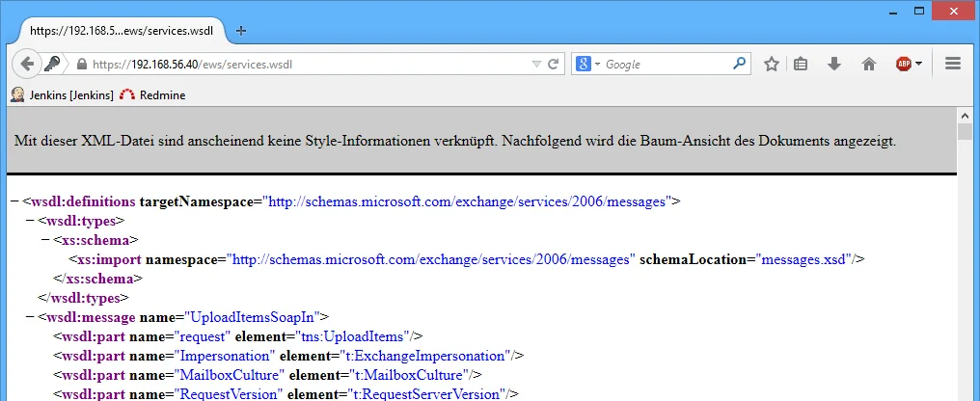Open the Google search engine dropdown
Image resolution: width=980 pixels, height=401 pixels.
pos(588,64)
